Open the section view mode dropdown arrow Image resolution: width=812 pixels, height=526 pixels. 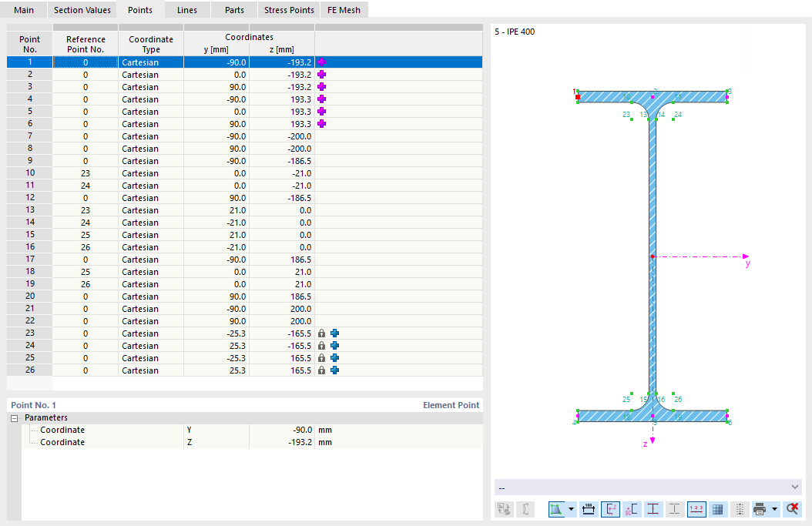coord(571,509)
